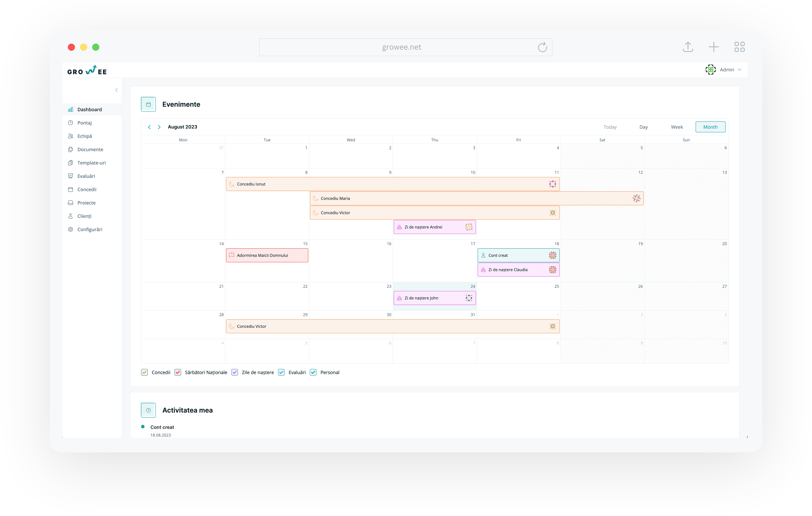This screenshot has height=516, width=812.
Task: Open Template-uri sidebar entry label
Action: (92, 163)
